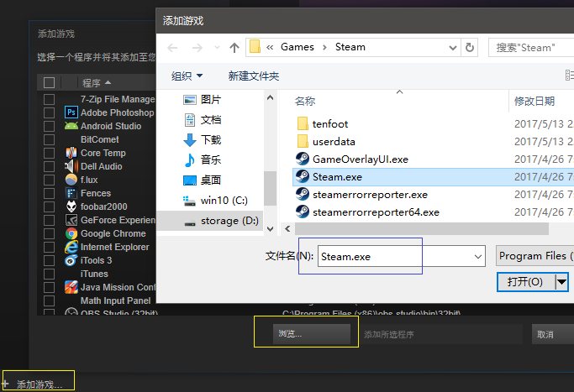Screen dimensions: 574x392
Task: Expand the breadcrumb chevron after Games
Action: point(324,48)
